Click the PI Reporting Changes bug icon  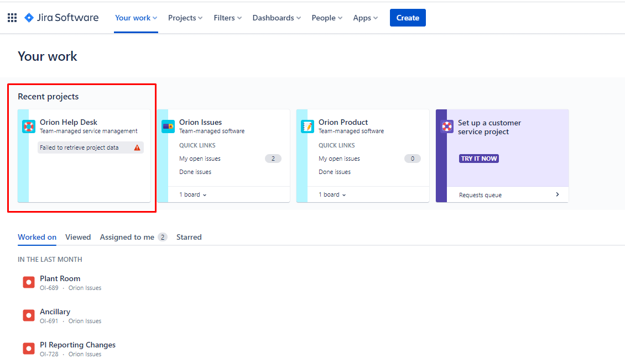point(29,349)
